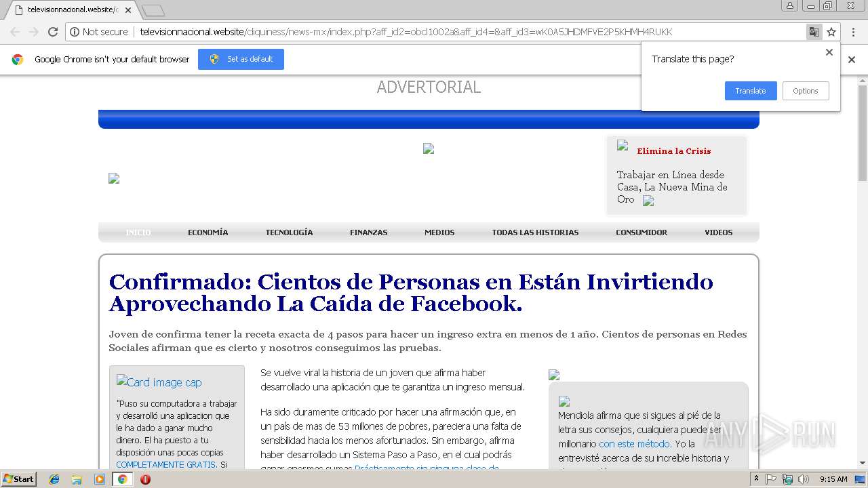Open the TECNOLOGÍA menu item
Viewport: 868px width, 488px height.
289,232
